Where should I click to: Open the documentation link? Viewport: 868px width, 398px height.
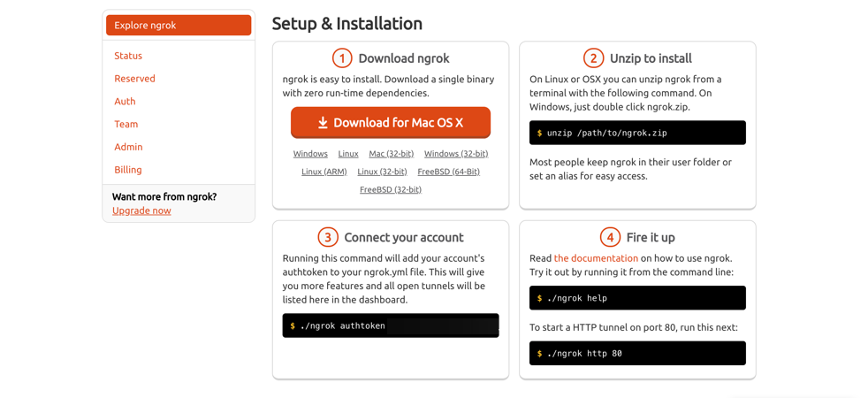(x=596, y=258)
